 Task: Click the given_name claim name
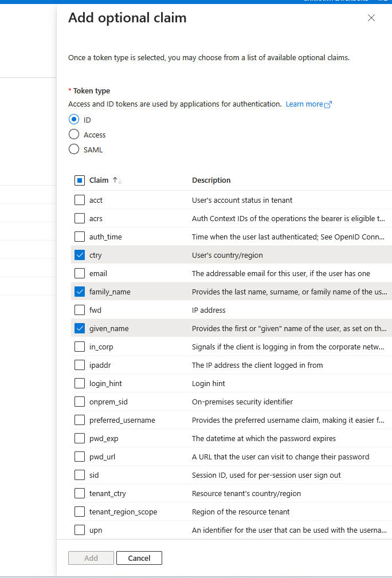click(x=109, y=328)
